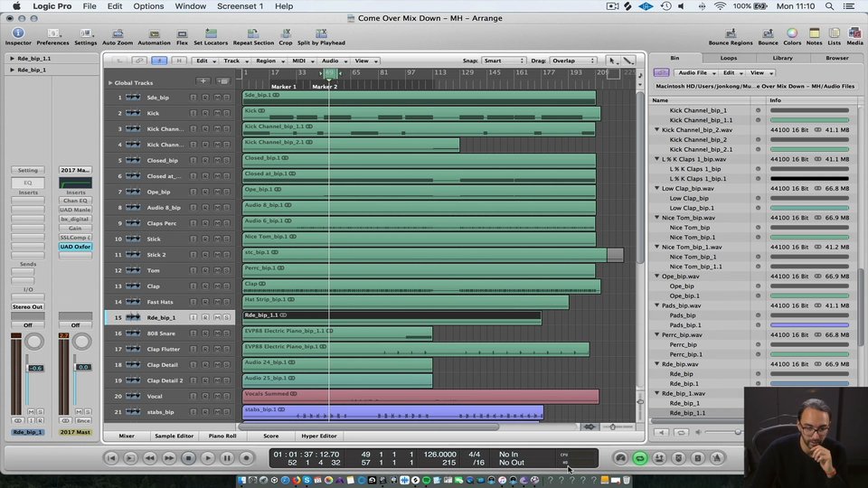Click the Record transport button

tap(246, 458)
